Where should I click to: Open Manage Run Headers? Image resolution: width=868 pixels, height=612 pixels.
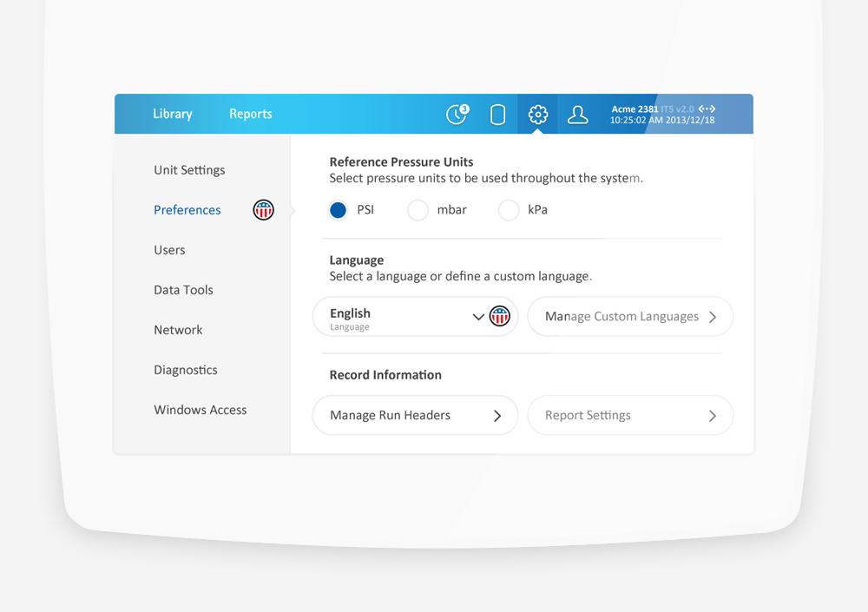pos(414,415)
